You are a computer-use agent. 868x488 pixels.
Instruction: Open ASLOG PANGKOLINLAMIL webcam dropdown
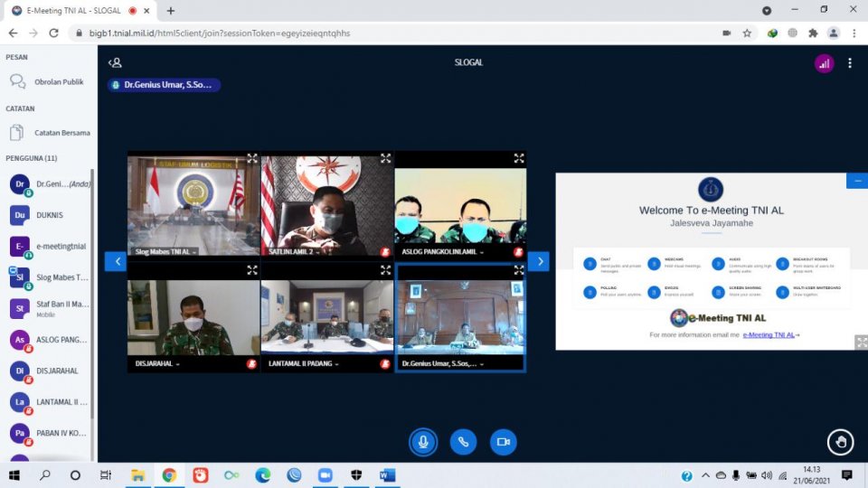(x=442, y=252)
